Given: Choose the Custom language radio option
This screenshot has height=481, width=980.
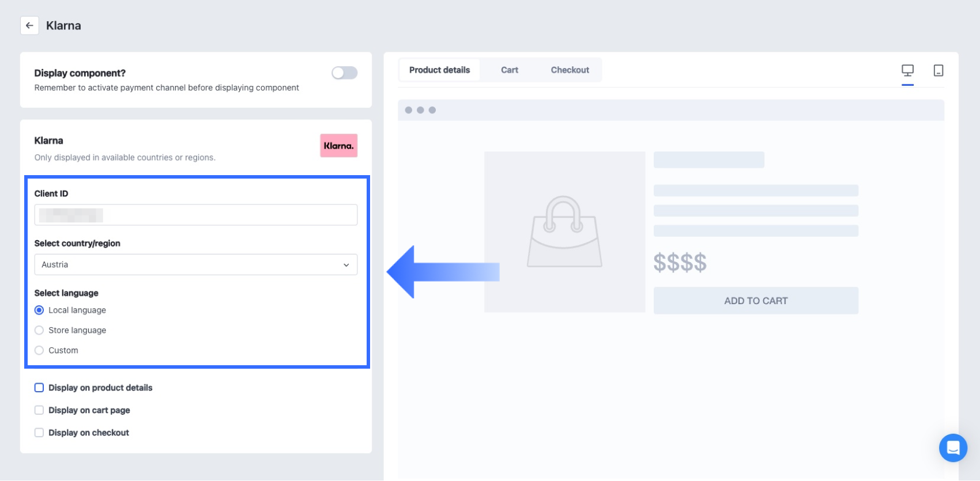Looking at the screenshot, I should tap(39, 350).
